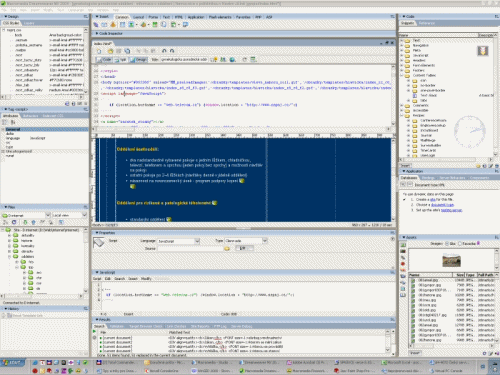Open the Search menu in JavaScript panel
The width and height of the screenshot is (500, 375).
119,279
